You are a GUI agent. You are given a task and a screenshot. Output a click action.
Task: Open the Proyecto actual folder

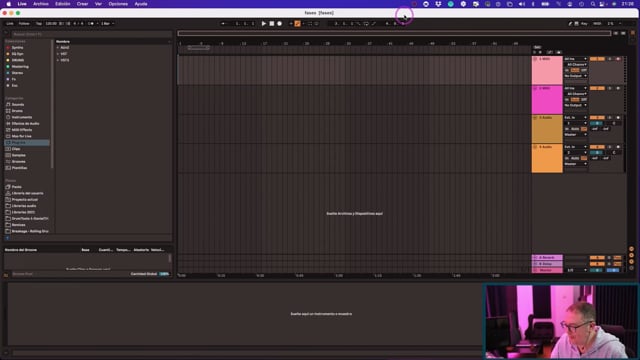pos(24,200)
